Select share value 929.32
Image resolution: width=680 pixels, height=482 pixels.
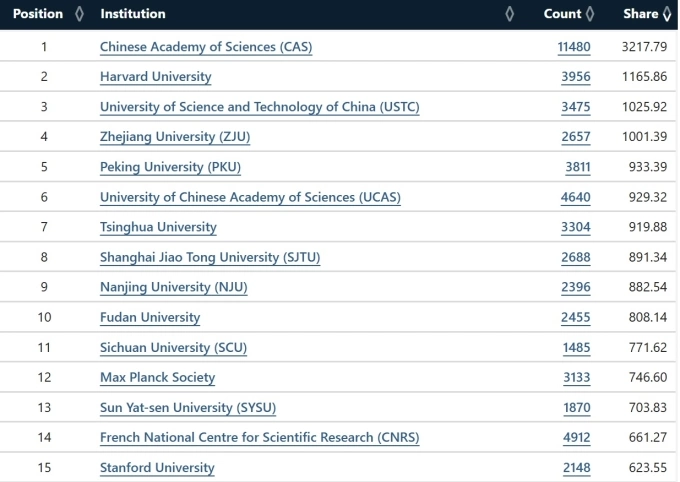pyautogui.click(x=648, y=197)
